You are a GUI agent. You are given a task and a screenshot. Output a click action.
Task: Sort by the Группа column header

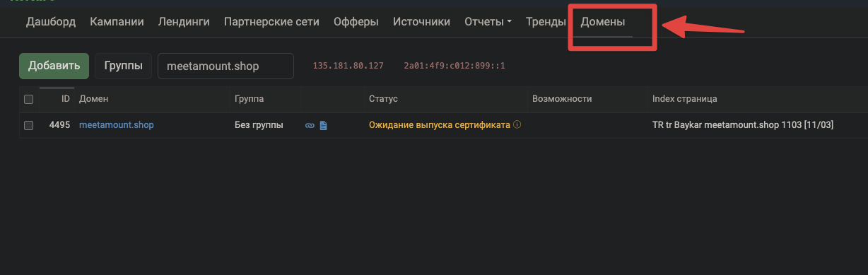pyautogui.click(x=249, y=99)
